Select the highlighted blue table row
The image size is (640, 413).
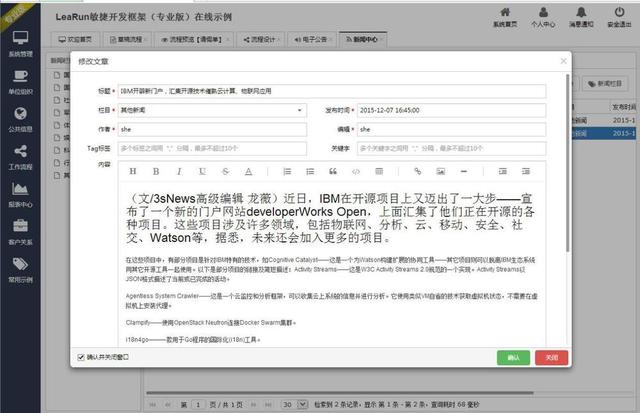click(x=603, y=133)
